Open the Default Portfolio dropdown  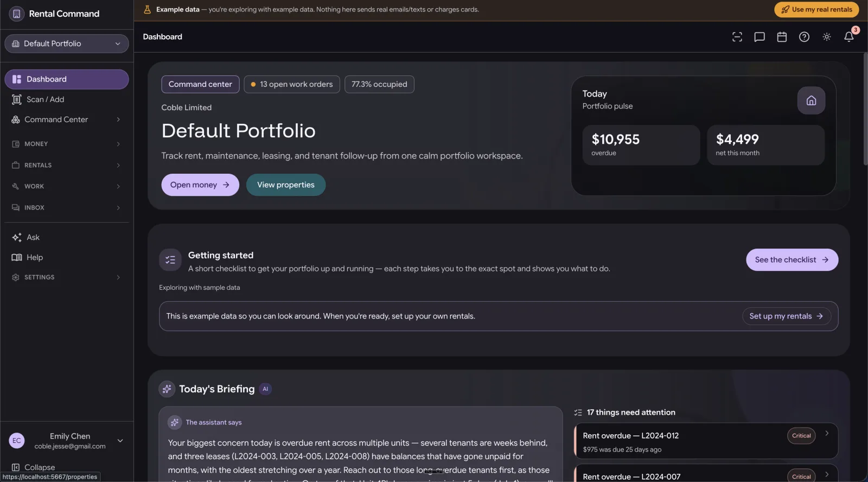click(x=67, y=43)
